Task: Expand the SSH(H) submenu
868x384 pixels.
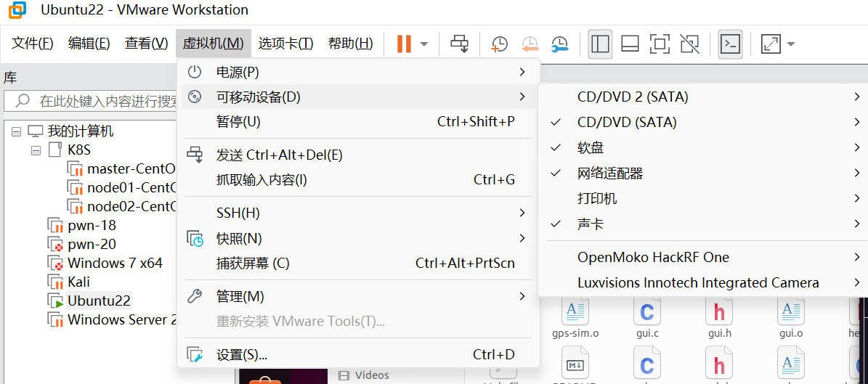Action: [358, 213]
